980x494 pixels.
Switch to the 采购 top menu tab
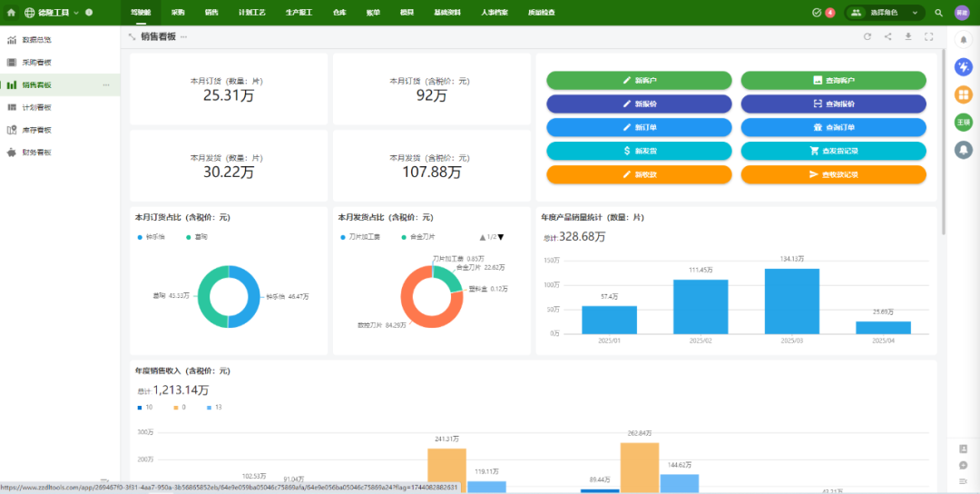pos(178,13)
